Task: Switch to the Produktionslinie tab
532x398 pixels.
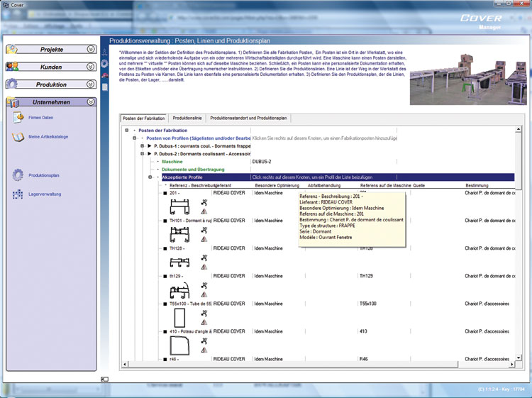Action: [187, 118]
